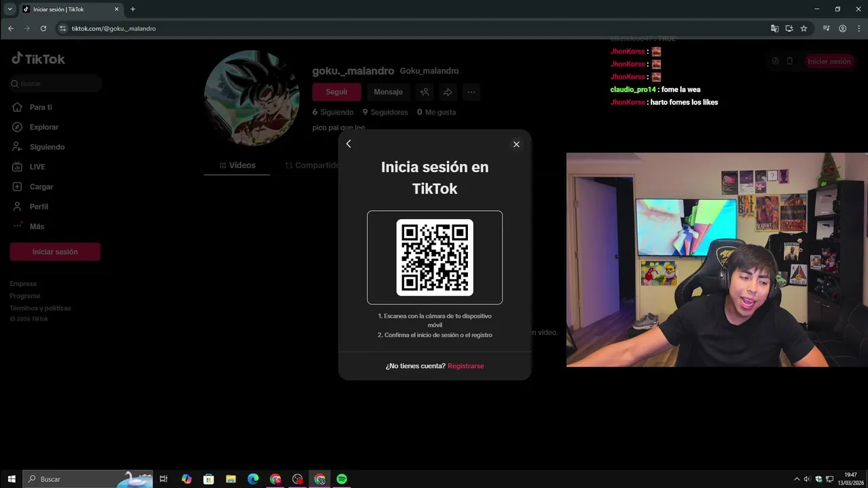Click the 9 Seguidores count
This screenshot has width=868, height=488.
[385, 113]
